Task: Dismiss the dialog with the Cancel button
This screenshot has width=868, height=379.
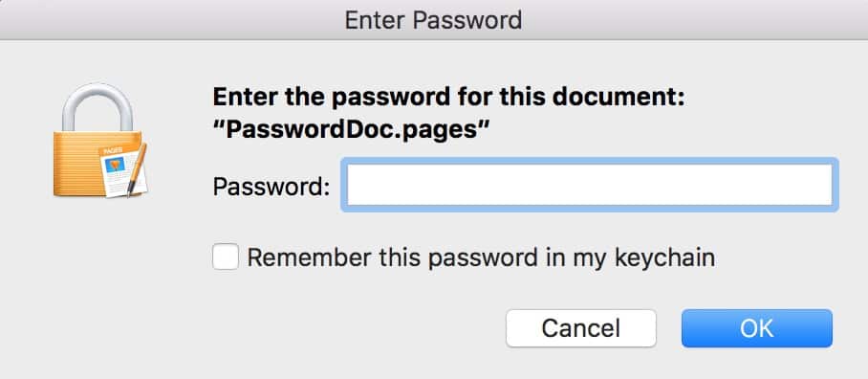Action: (x=580, y=328)
